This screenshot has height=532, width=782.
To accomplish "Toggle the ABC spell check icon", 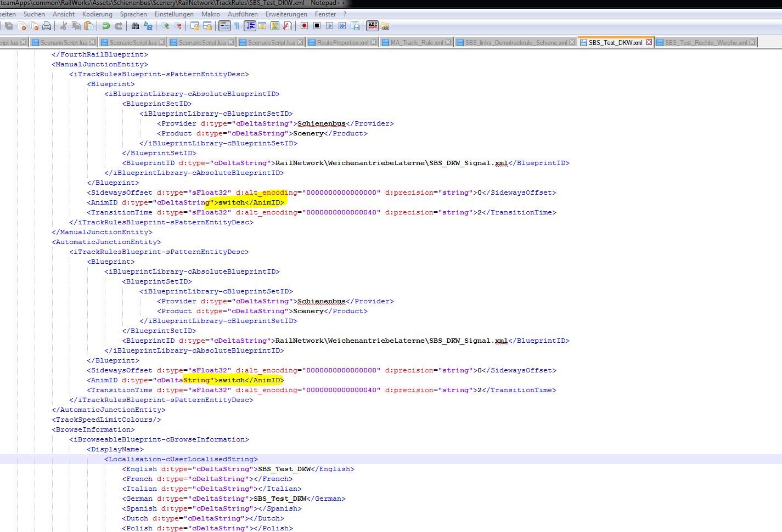I will [x=373, y=25].
